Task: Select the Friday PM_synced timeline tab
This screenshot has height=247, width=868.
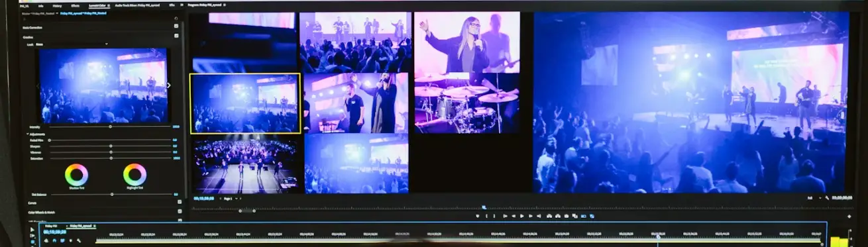Action: (x=81, y=226)
